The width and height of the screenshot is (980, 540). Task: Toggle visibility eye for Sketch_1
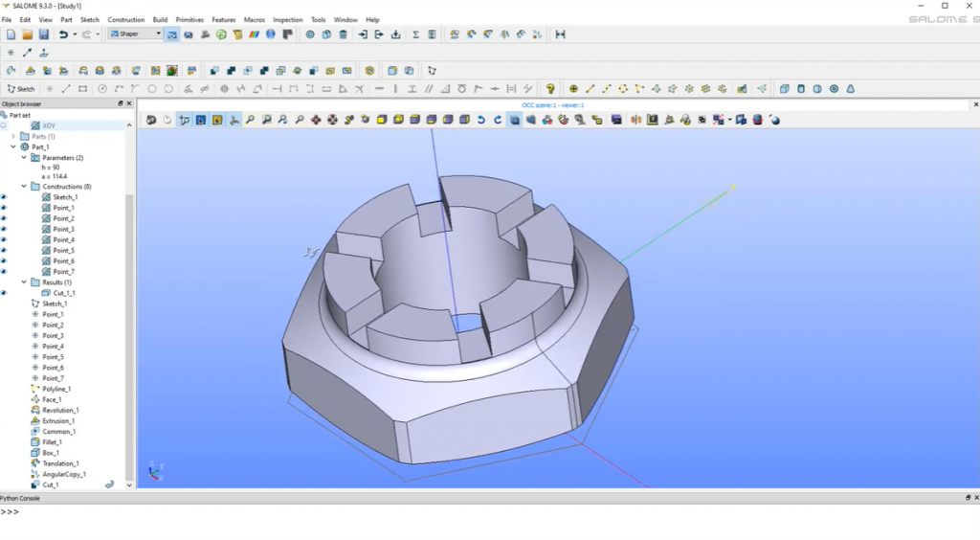4,197
